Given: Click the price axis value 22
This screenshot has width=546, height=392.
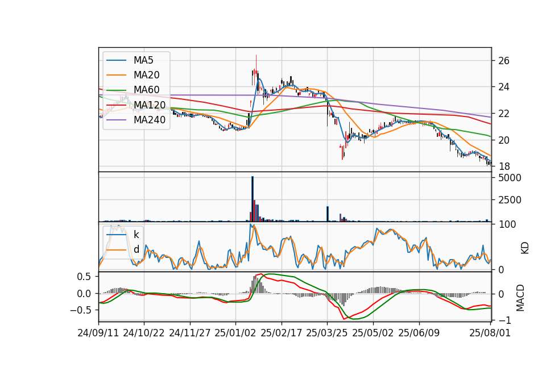Looking at the screenshot, I should point(504,114).
